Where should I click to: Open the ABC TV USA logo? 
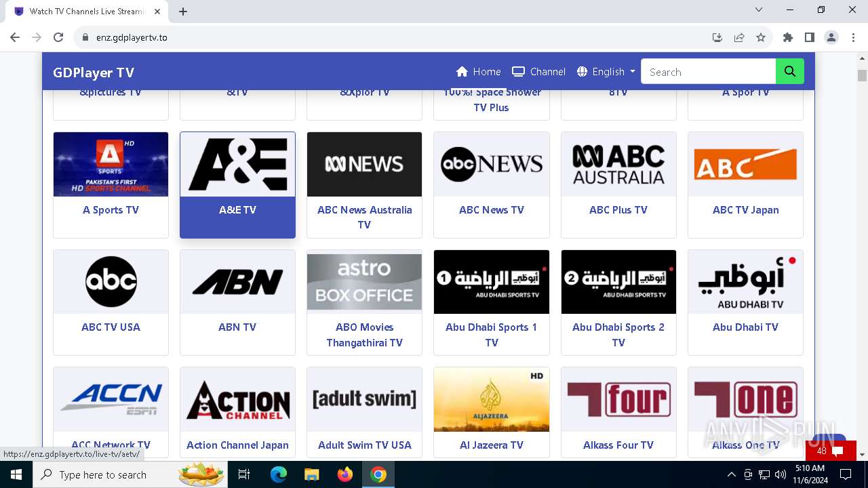pos(111,281)
